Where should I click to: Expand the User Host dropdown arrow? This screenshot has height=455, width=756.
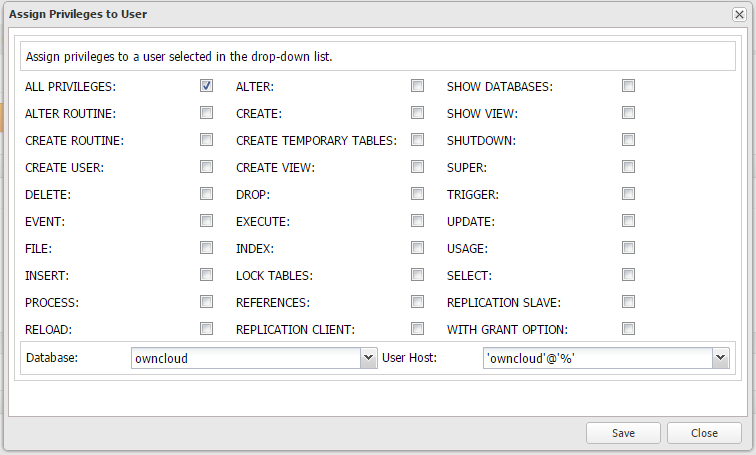click(x=719, y=358)
